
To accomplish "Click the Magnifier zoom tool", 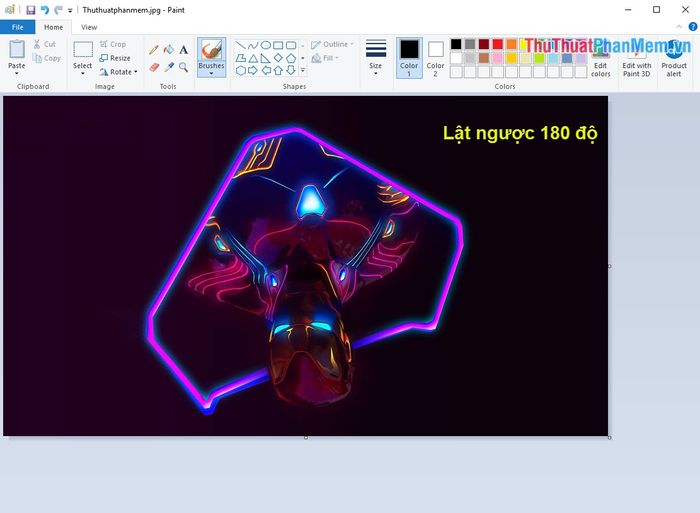I will tap(184, 67).
